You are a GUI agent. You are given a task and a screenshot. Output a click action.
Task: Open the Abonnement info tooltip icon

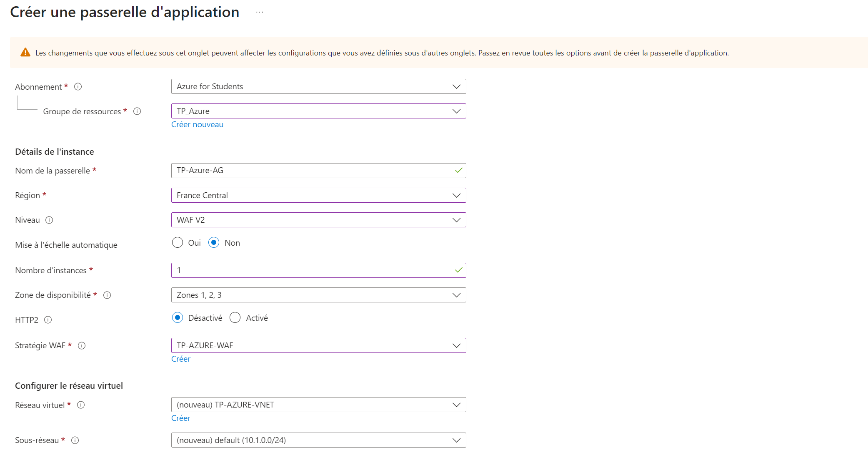coord(78,87)
